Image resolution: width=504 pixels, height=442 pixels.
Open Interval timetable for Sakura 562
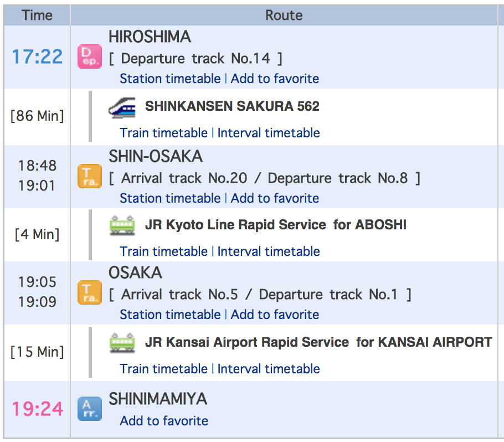pos(269,133)
